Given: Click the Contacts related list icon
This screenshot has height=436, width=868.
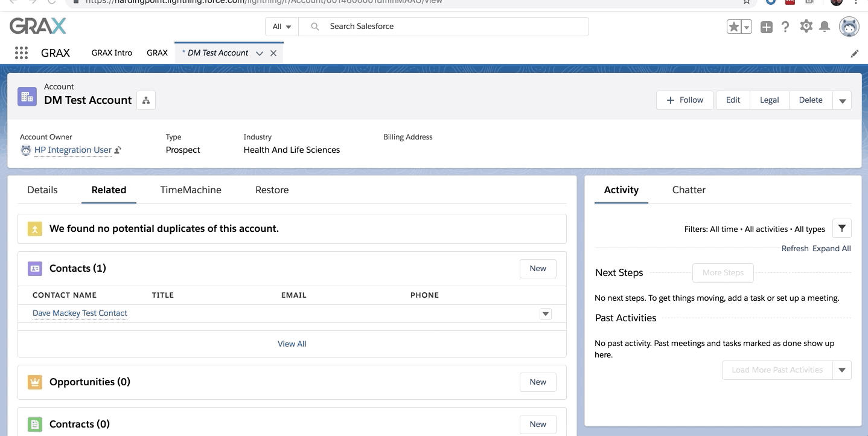Looking at the screenshot, I should [x=35, y=269].
